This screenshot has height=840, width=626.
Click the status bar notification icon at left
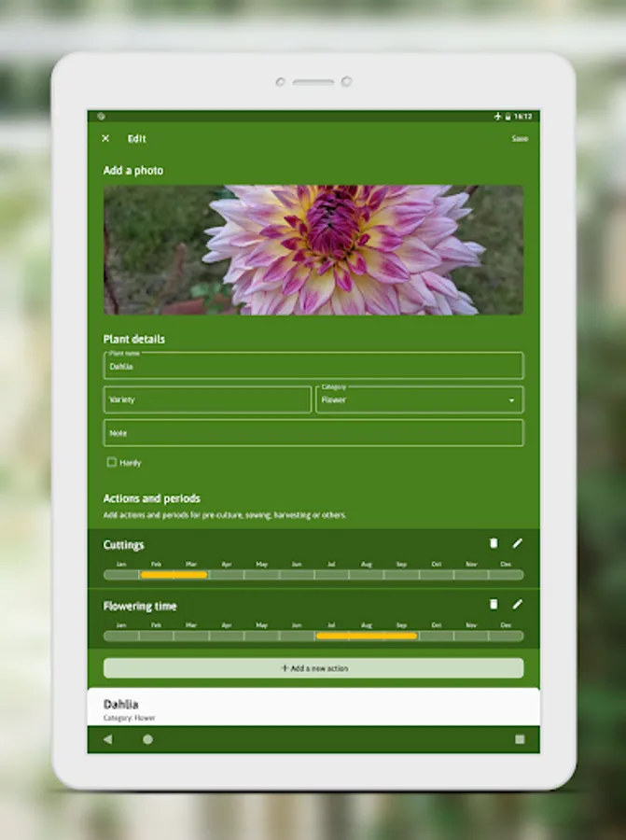tap(101, 117)
